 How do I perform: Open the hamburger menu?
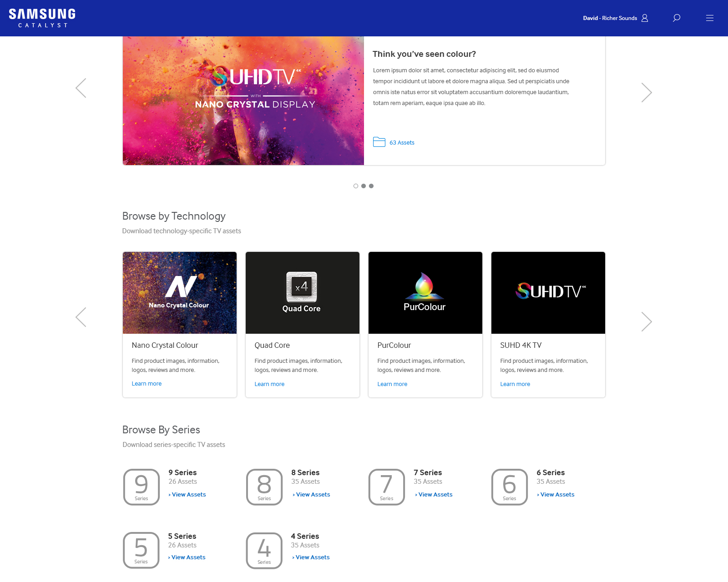pos(709,18)
